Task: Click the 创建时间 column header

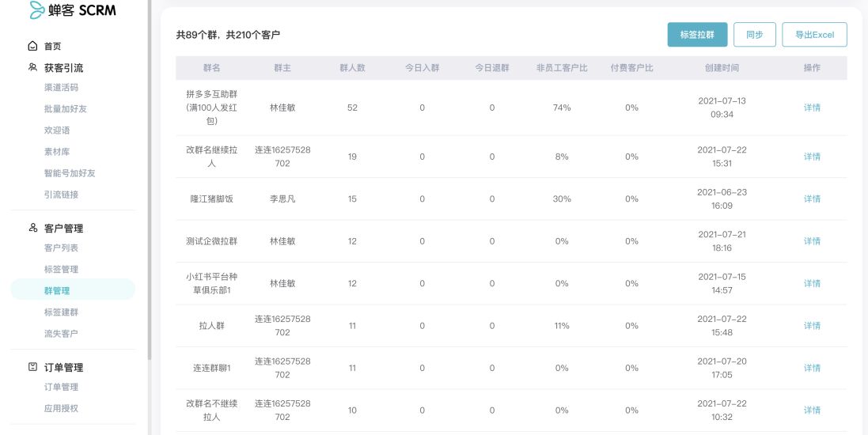Action: [x=722, y=67]
